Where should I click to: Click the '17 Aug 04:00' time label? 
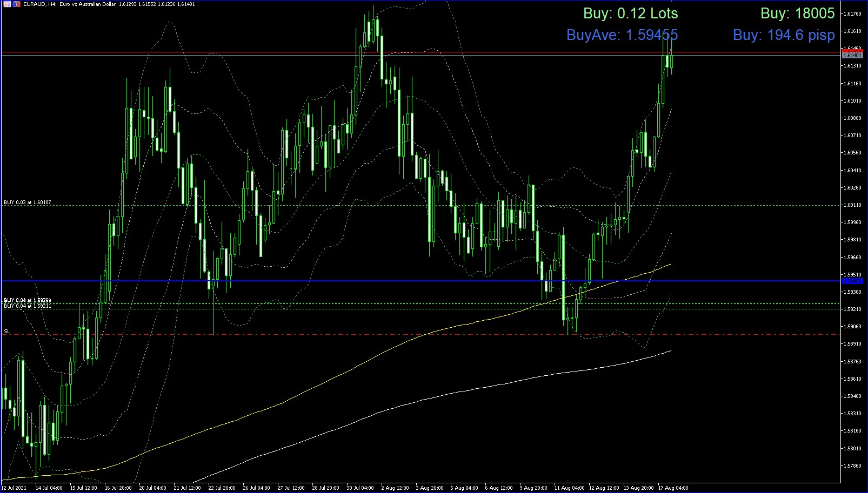[x=673, y=488]
